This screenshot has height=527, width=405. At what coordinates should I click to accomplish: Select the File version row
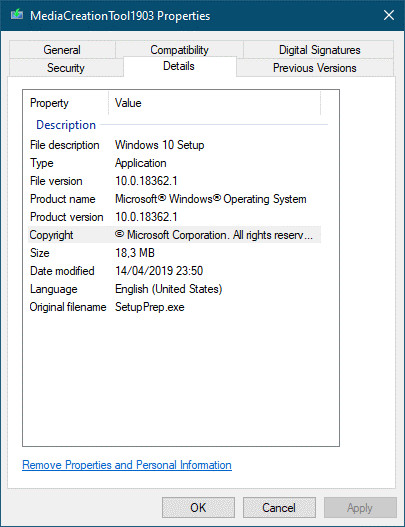point(174,181)
